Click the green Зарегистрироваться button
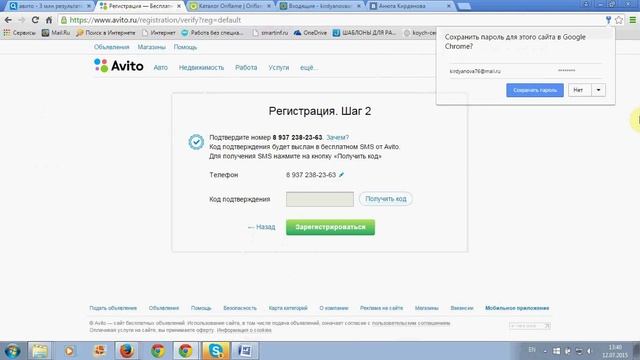Image resolution: width=640 pixels, height=360 pixels. click(x=330, y=227)
